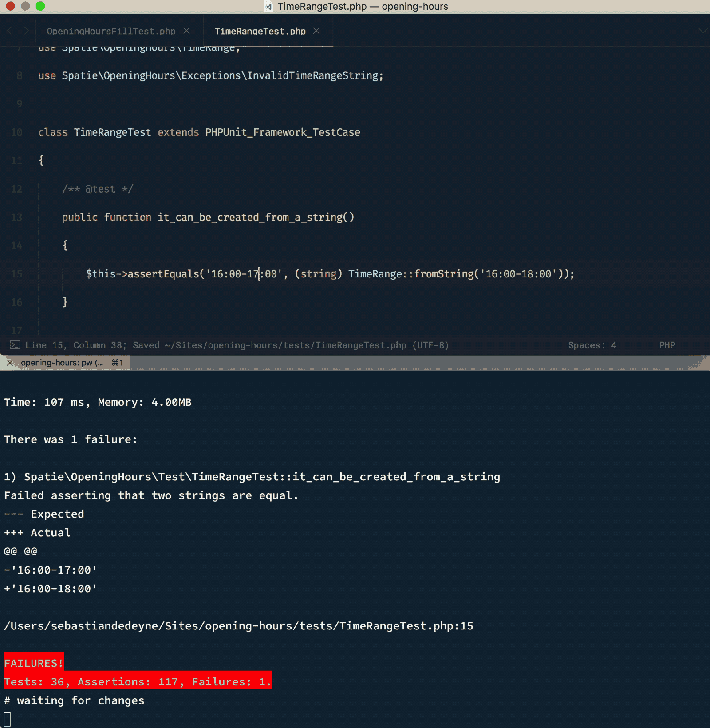Click the FAILURES! message in terminal
This screenshot has height=728, width=710.
tap(34, 663)
